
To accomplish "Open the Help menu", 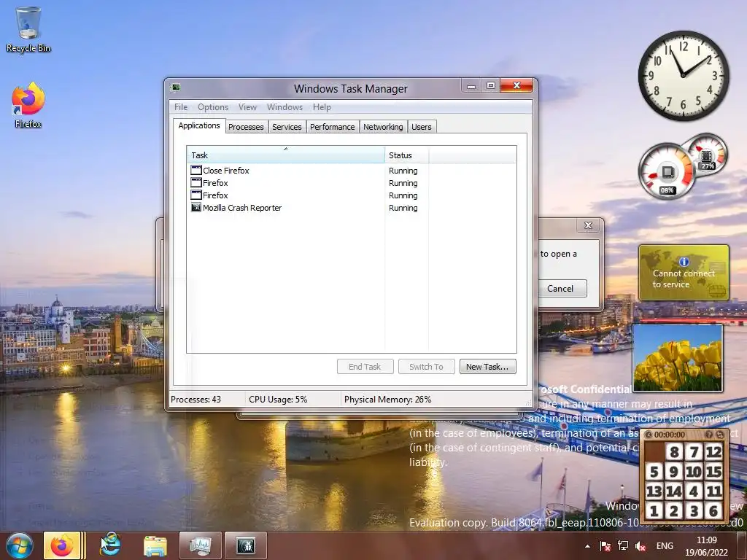I will pyautogui.click(x=322, y=107).
